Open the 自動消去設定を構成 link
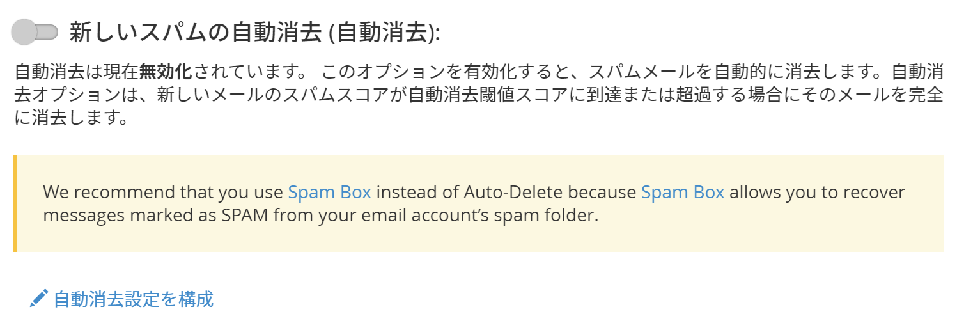The image size is (980, 323). pyautogui.click(x=133, y=299)
